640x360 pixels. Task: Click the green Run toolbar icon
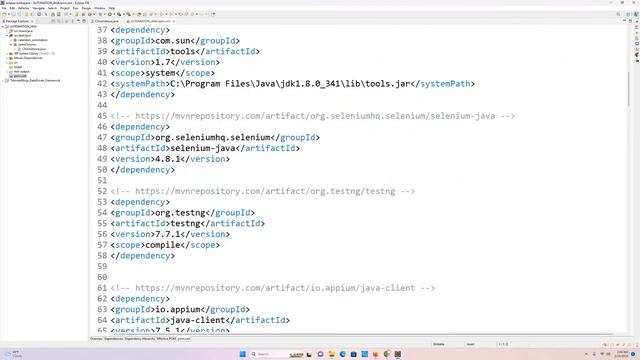pyautogui.click(x=110, y=14)
